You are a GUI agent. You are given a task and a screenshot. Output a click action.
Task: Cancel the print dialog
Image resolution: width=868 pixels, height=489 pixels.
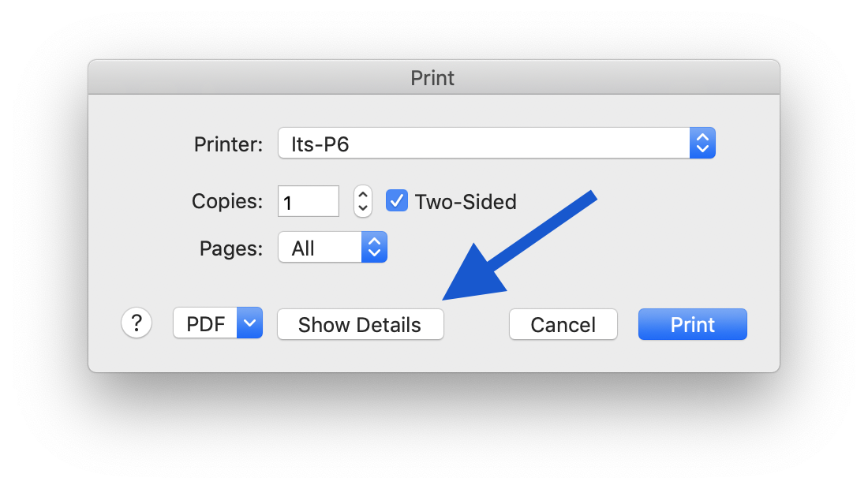pos(563,324)
